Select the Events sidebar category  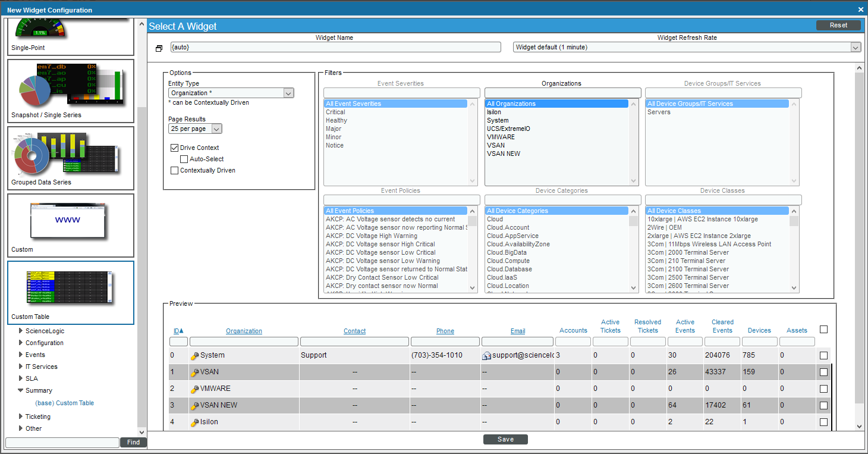tap(35, 355)
